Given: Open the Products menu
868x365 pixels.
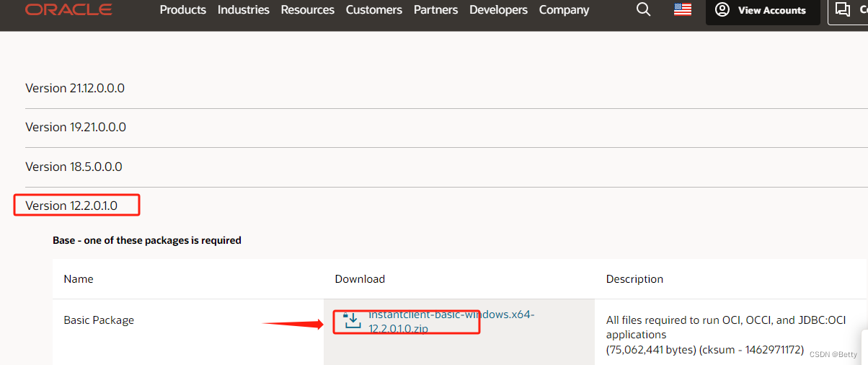Looking at the screenshot, I should tap(182, 10).
